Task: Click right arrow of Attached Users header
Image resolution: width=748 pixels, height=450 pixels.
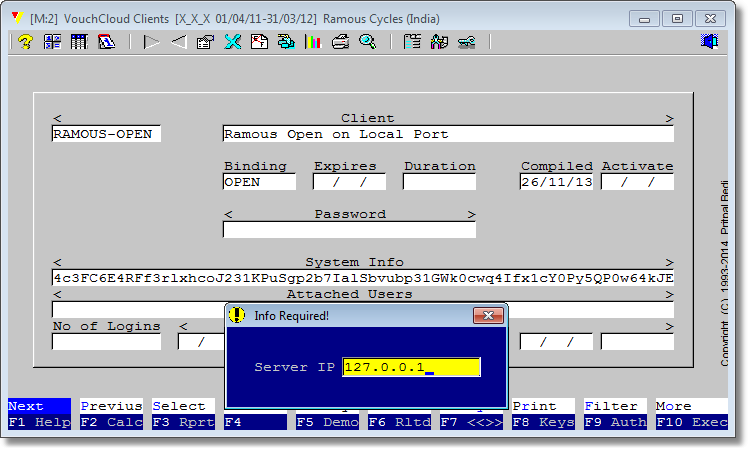Action: (x=669, y=294)
